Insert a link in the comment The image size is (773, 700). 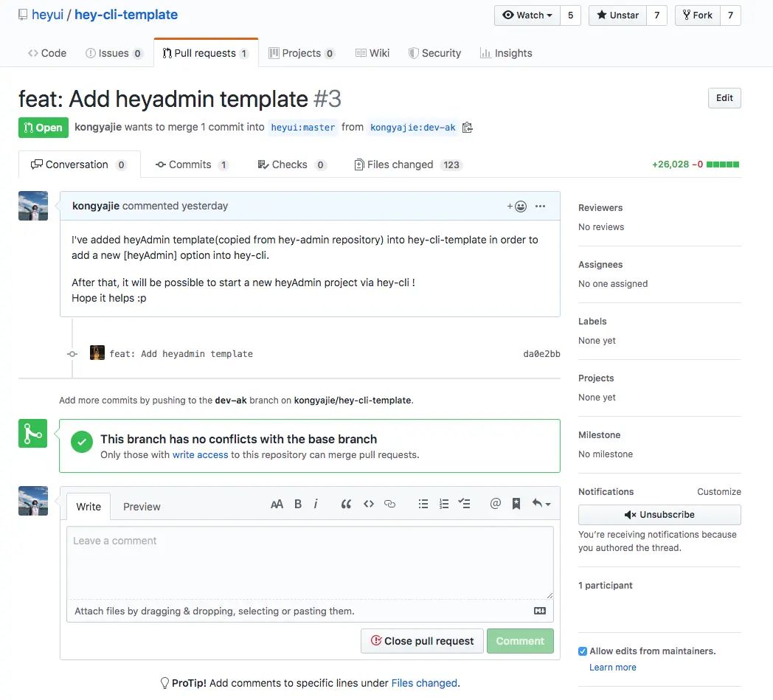click(389, 504)
